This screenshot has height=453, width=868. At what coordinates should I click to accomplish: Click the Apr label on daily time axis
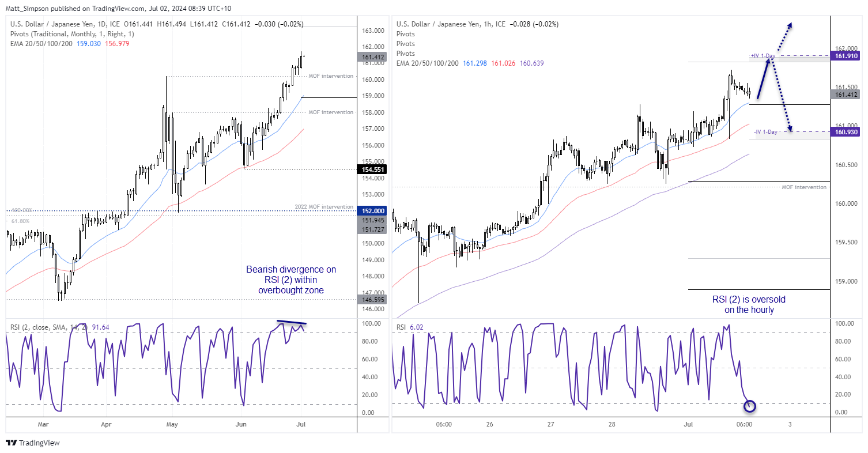click(x=106, y=424)
